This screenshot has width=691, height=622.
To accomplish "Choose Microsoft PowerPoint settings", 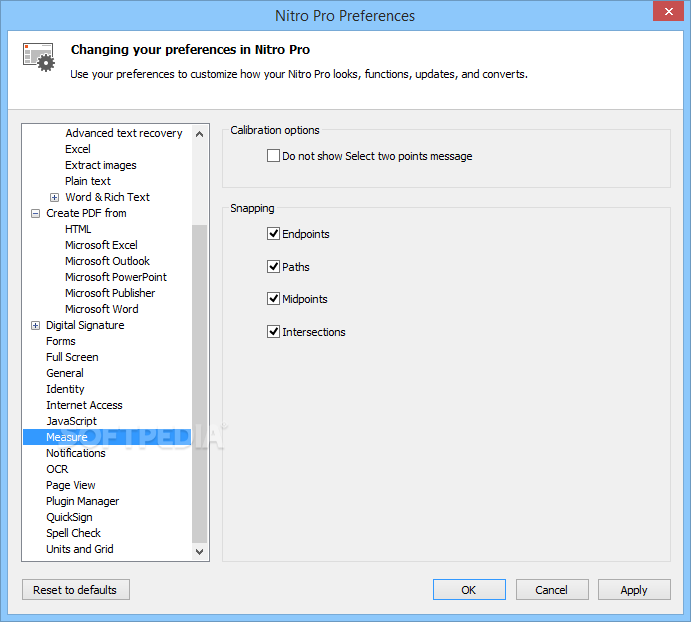I will pyautogui.click(x=116, y=277).
